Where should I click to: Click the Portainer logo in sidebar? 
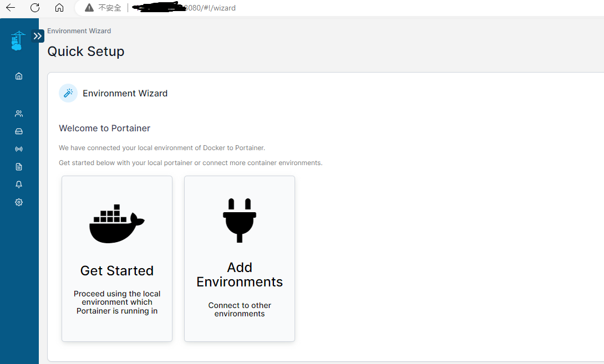(x=18, y=41)
